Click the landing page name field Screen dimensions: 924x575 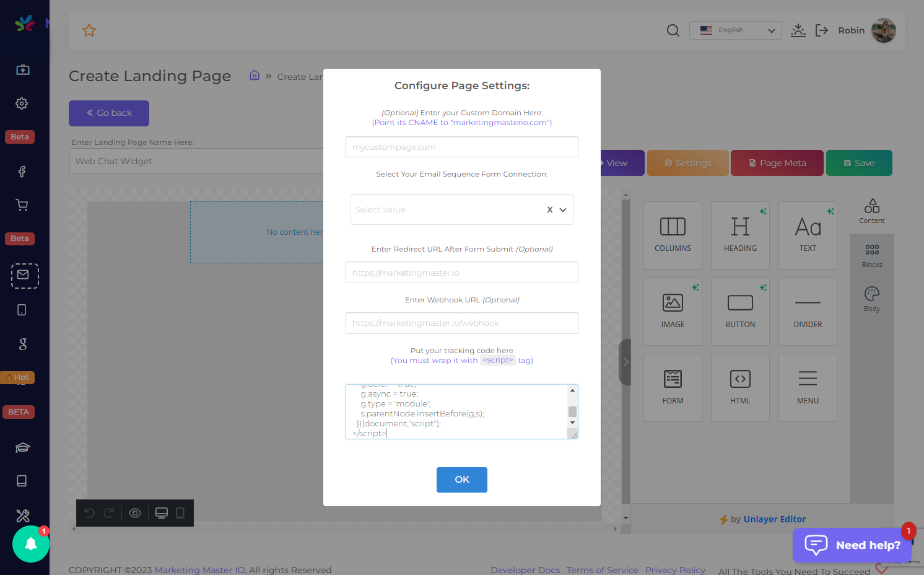pos(197,161)
